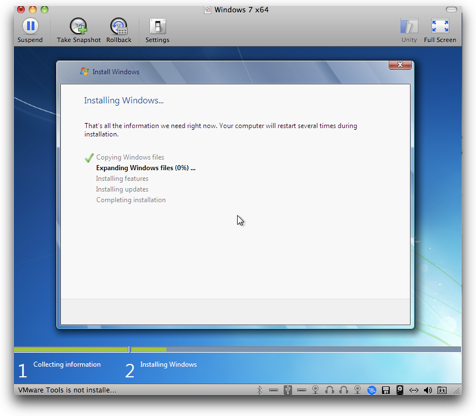This screenshot has height=416, width=476.
Task: Click 'Collecting information' stage label
Action: (67, 364)
